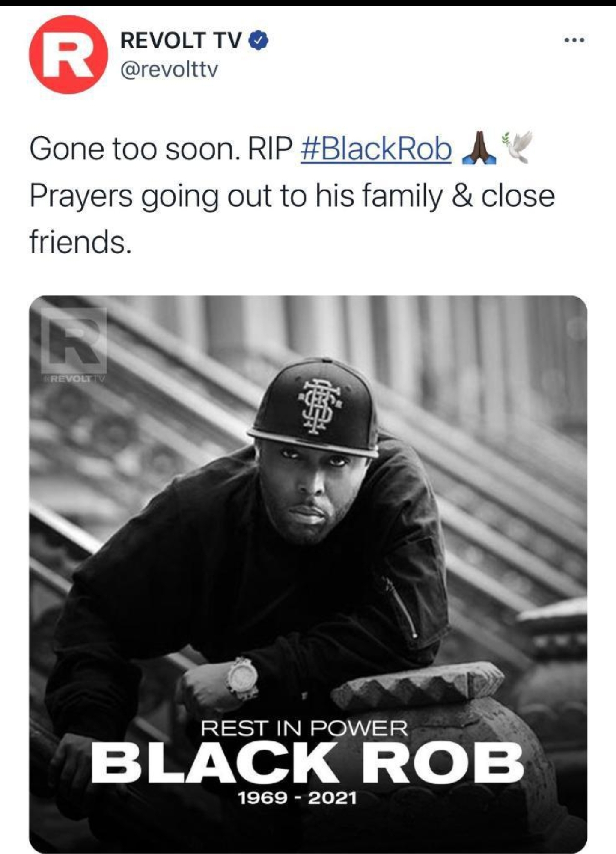The width and height of the screenshot is (616, 854).
Task: Open the @revolttv handle
Action: [x=170, y=69]
